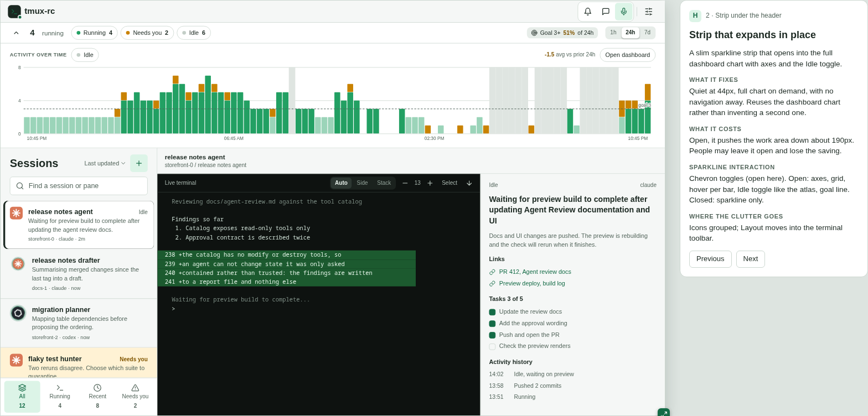The image size is (868, 416).
Task: Open the notifications bell icon
Action: (x=588, y=11)
